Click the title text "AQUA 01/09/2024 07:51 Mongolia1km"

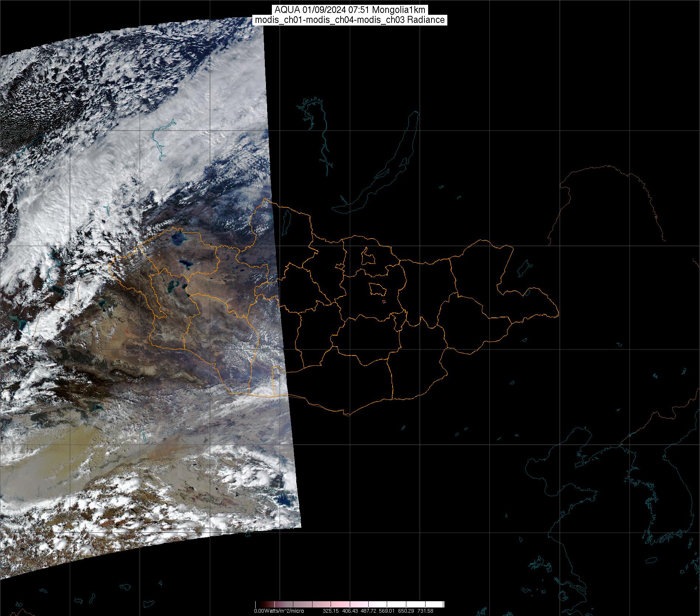[x=350, y=10]
